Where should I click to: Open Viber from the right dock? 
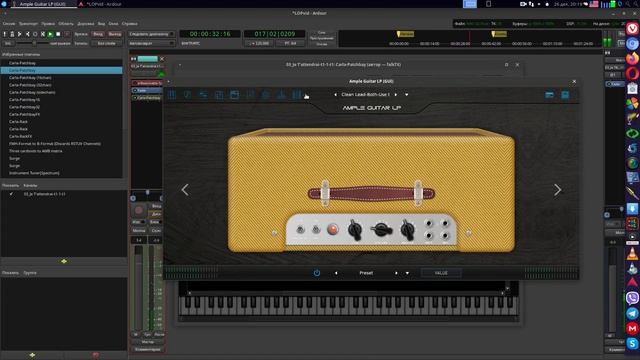pyautogui.click(x=632, y=298)
